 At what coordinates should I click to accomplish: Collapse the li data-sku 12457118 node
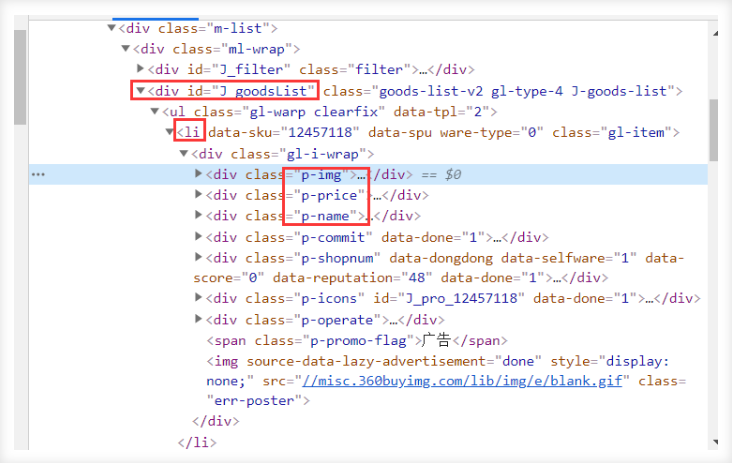point(169,132)
